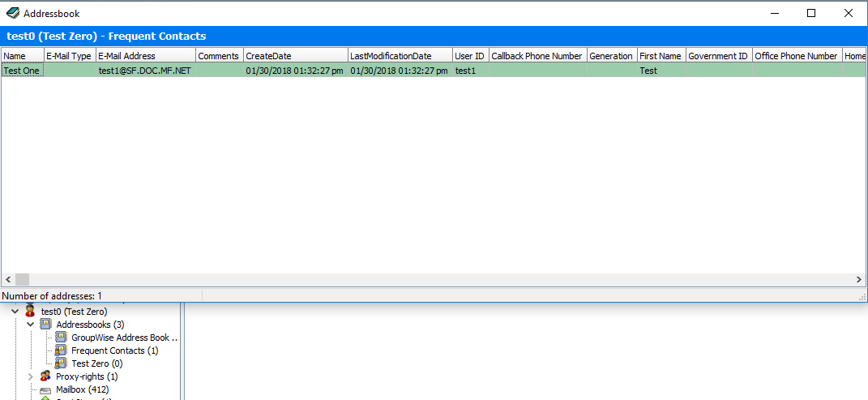Collapse the test0 (Test Zero) tree node
The width and height of the screenshot is (868, 400).
point(15,312)
